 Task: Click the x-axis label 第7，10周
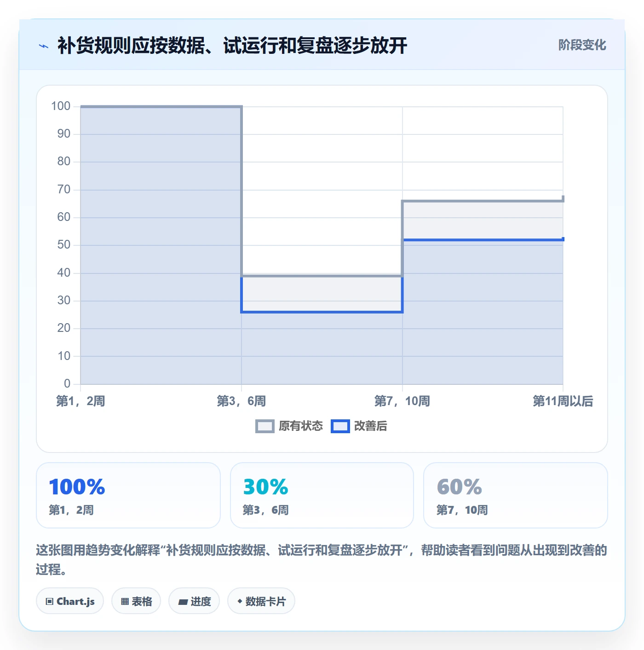click(402, 401)
